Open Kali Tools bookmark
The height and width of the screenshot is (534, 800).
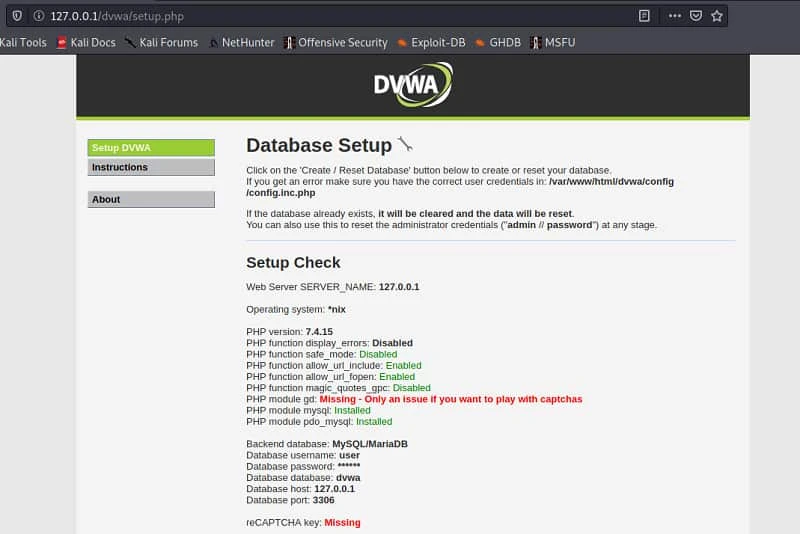tap(23, 43)
